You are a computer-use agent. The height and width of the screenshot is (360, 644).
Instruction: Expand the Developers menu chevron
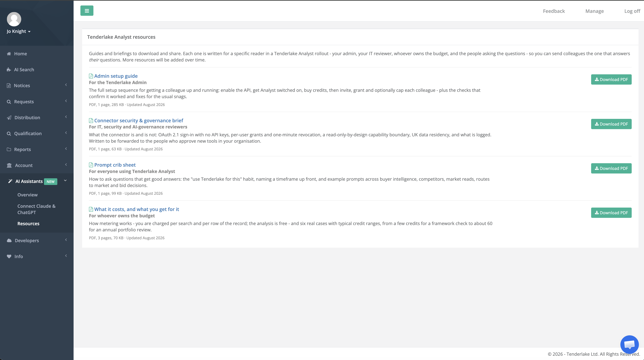[x=66, y=240]
